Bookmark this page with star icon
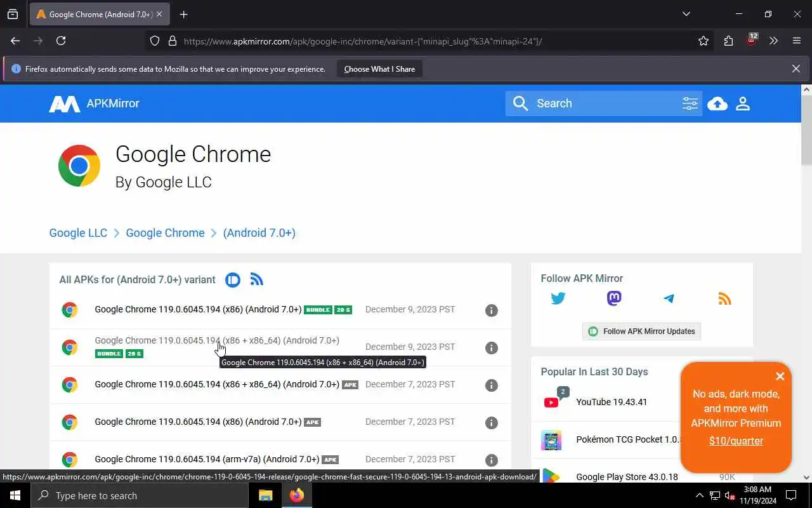The width and height of the screenshot is (812, 508). click(704, 41)
